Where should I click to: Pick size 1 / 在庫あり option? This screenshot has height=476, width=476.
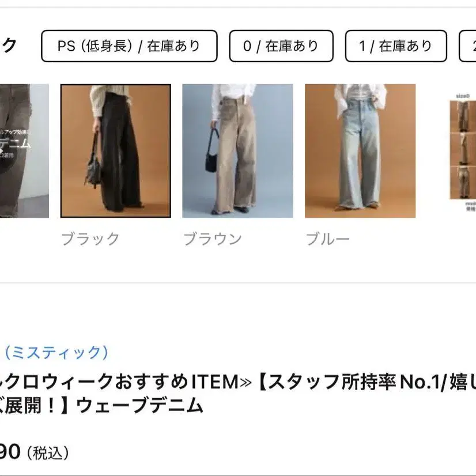[x=396, y=46]
